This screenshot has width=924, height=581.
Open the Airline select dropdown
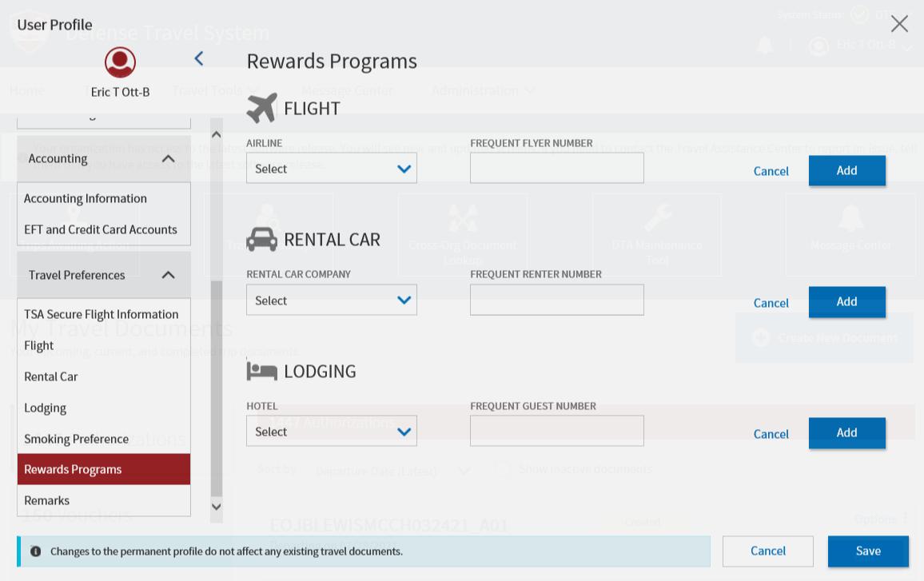click(331, 169)
